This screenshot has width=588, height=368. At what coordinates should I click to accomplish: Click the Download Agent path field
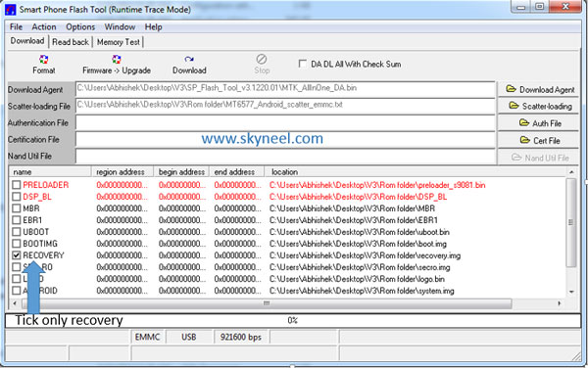[x=285, y=89]
